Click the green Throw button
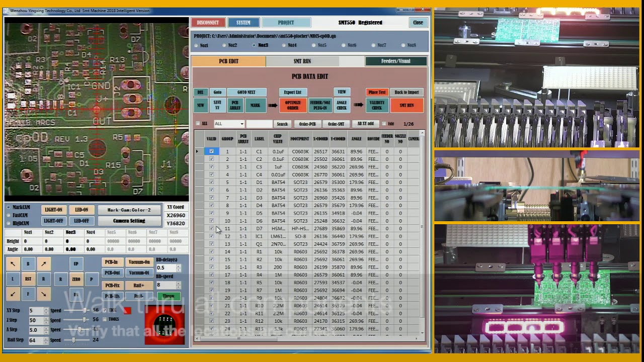 pyautogui.click(x=169, y=297)
